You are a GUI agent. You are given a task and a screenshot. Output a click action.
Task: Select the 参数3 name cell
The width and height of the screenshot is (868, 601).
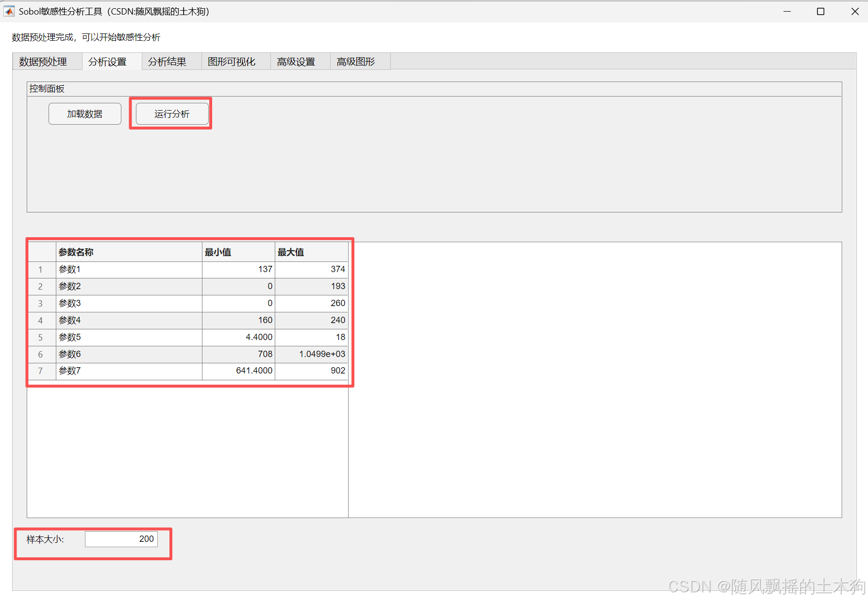pos(129,304)
